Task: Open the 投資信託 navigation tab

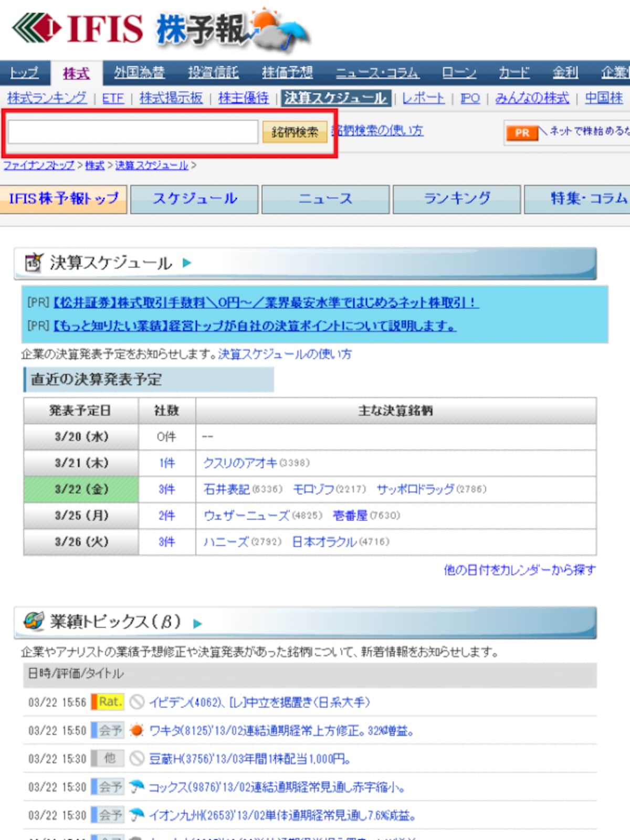Action: [x=213, y=72]
